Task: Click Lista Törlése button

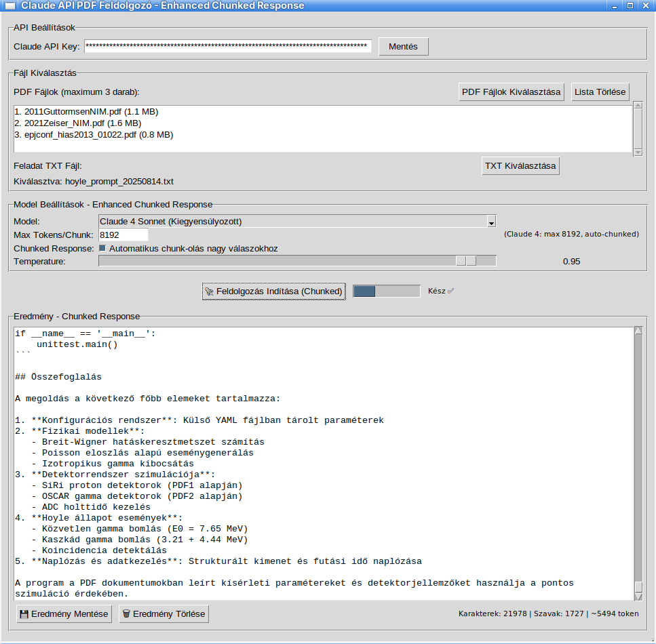Action: 600,92
